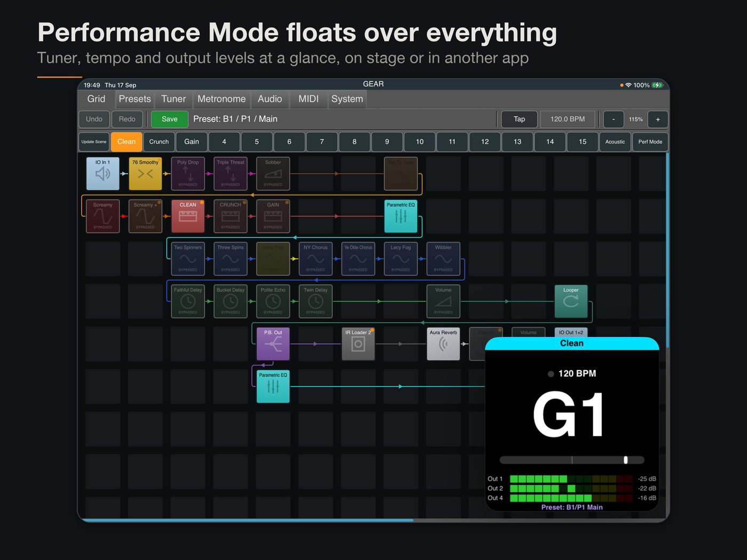Open the Sobber wah block
Image resolution: width=747 pixels, height=560 pixels.
(273, 173)
